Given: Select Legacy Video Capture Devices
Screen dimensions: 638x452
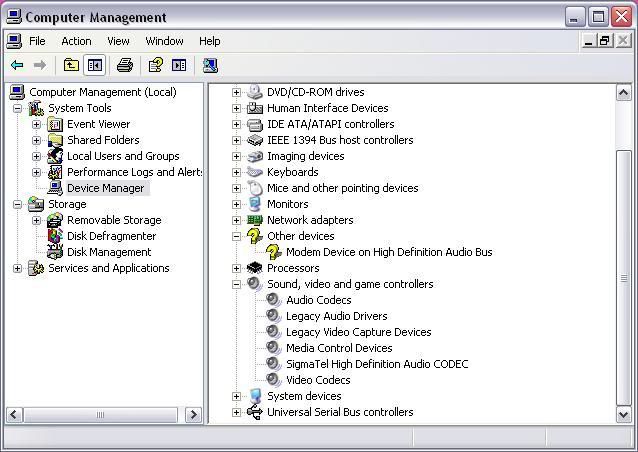Looking at the screenshot, I should (x=358, y=332).
